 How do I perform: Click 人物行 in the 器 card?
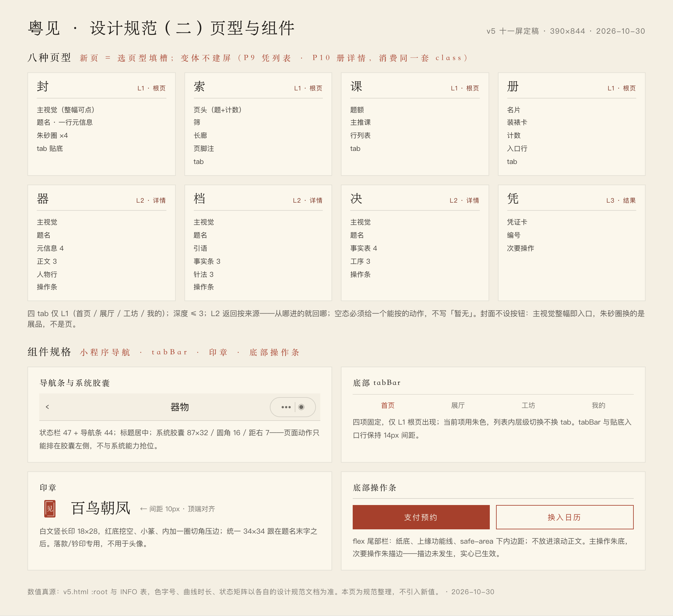47,274
